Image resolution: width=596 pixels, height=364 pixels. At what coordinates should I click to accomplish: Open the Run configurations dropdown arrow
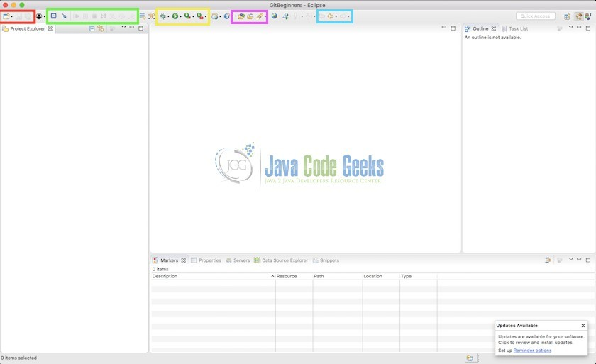tap(180, 16)
